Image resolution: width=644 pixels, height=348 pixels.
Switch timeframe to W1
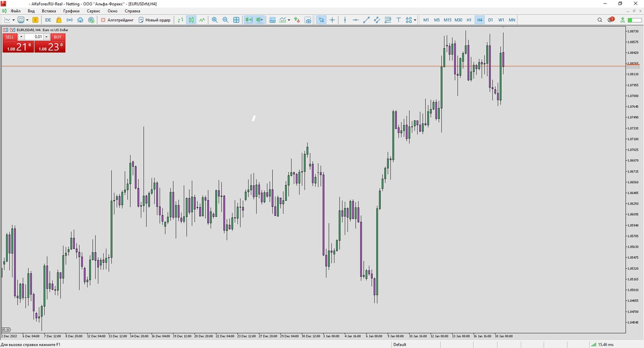point(501,20)
